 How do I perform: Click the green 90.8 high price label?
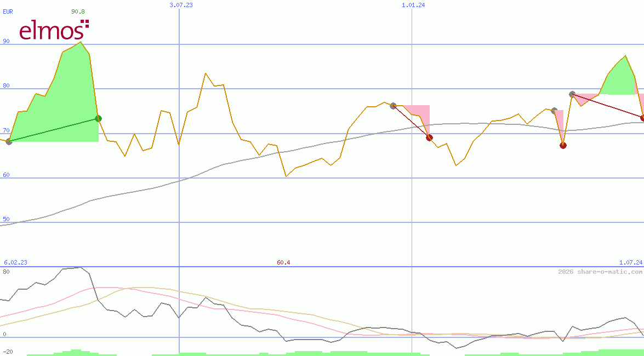coord(78,11)
